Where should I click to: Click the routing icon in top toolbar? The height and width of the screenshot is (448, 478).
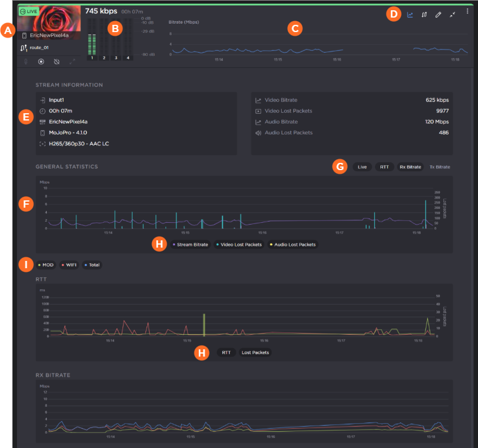pyautogui.click(x=424, y=15)
